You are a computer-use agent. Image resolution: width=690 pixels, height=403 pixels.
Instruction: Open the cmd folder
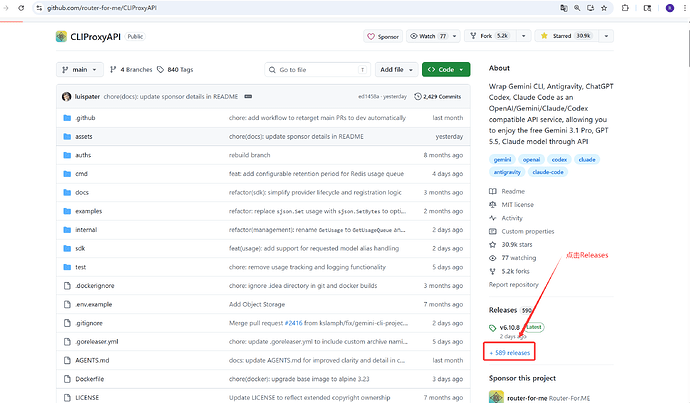point(81,174)
